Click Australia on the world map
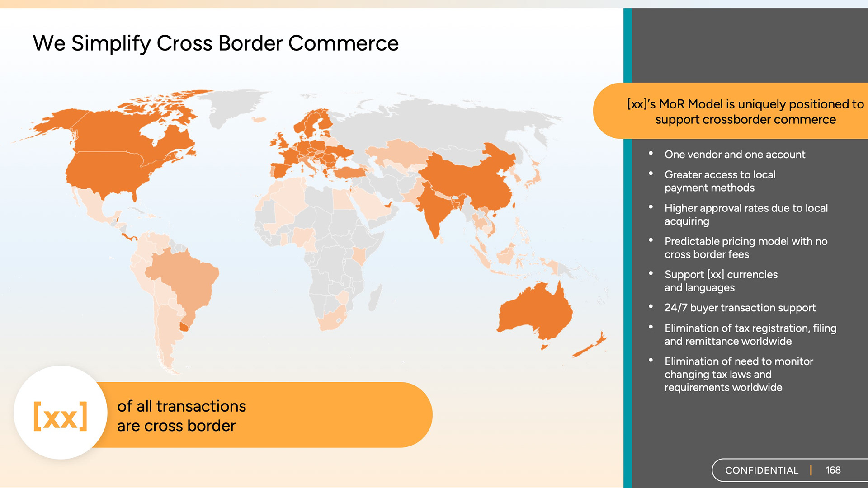 coord(536,312)
